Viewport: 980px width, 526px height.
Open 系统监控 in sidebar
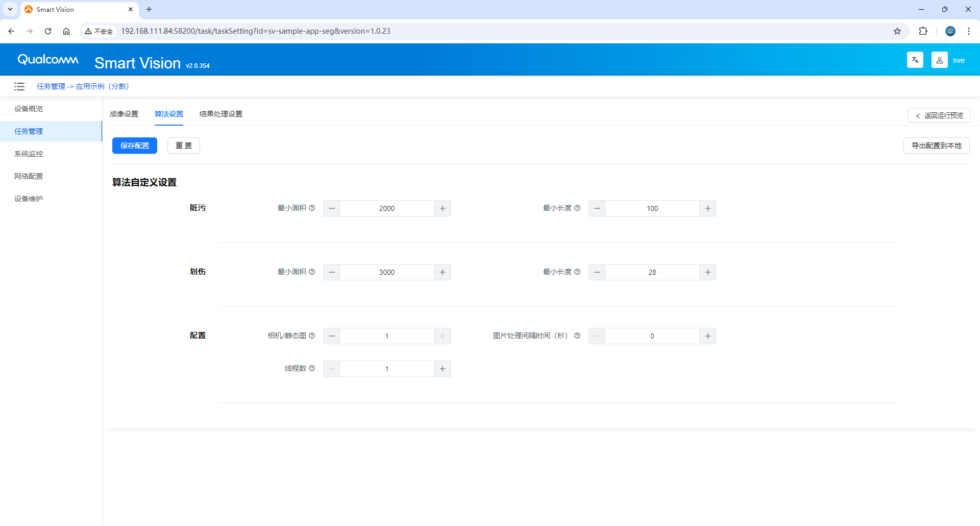click(x=51, y=154)
